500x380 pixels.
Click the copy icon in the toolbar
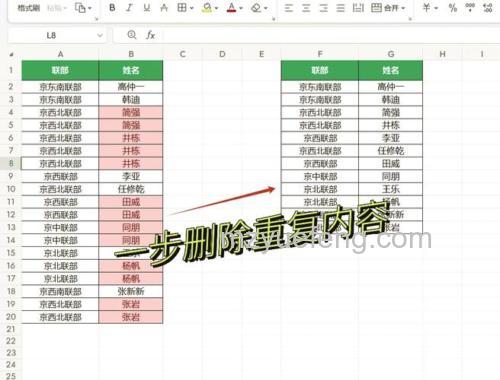pyautogui.click(x=80, y=8)
